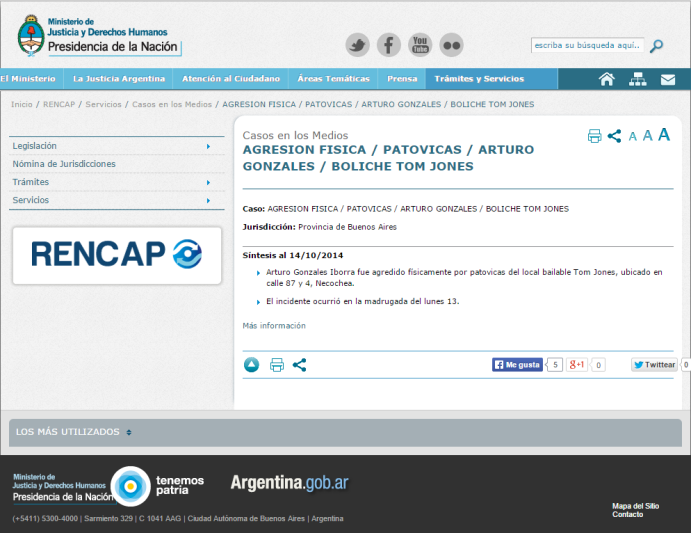
Task: Open Nómina de Jurisdicciones sidebar item
Action: click(64, 164)
